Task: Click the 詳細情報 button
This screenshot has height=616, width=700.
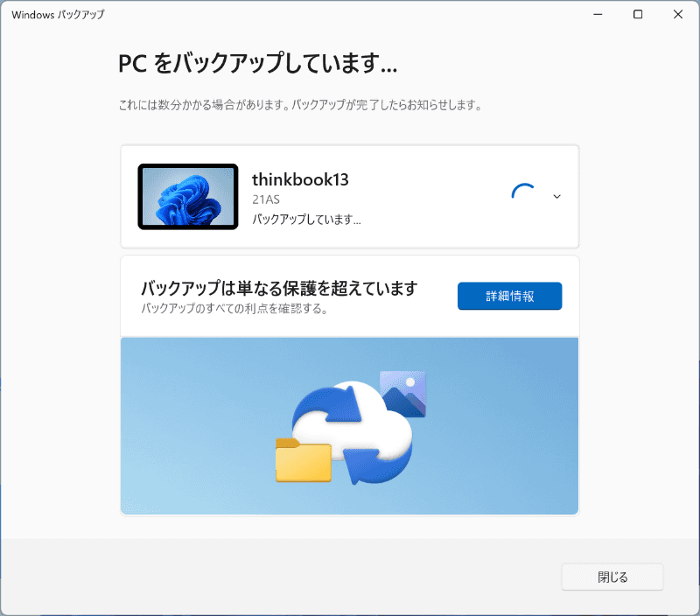Action: tap(509, 296)
